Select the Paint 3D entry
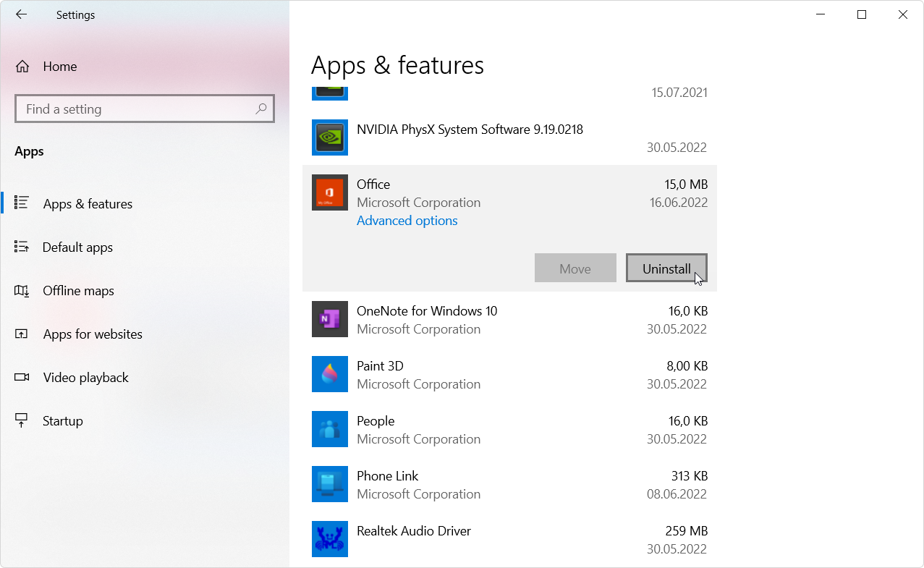Image resolution: width=924 pixels, height=568 pixels. click(x=509, y=374)
